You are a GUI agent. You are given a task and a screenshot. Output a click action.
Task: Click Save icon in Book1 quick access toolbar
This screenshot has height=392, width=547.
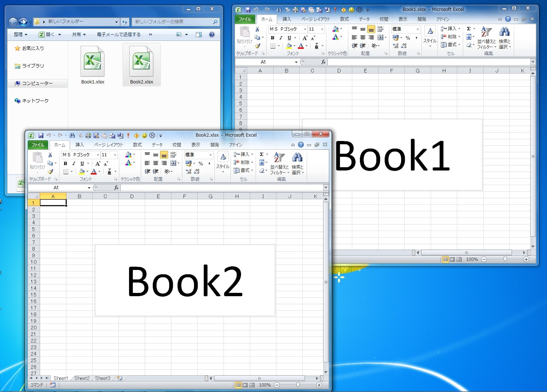coord(248,10)
